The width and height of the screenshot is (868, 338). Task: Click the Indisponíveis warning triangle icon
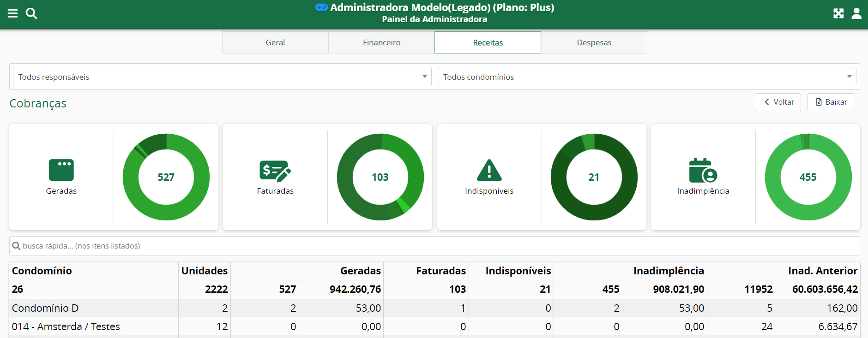[x=489, y=170]
